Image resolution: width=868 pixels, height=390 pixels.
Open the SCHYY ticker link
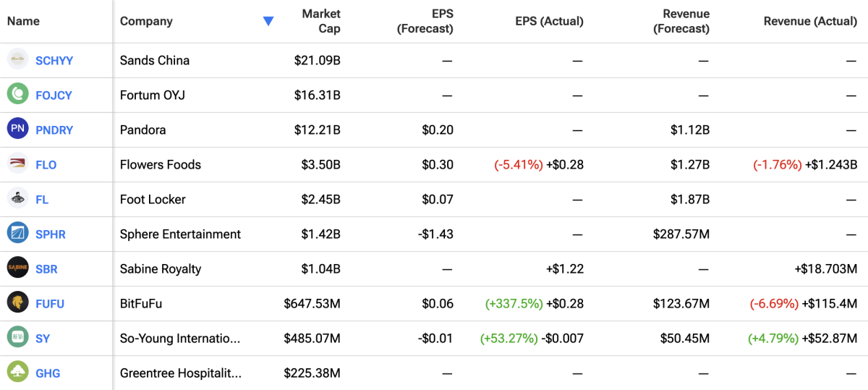tap(54, 61)
